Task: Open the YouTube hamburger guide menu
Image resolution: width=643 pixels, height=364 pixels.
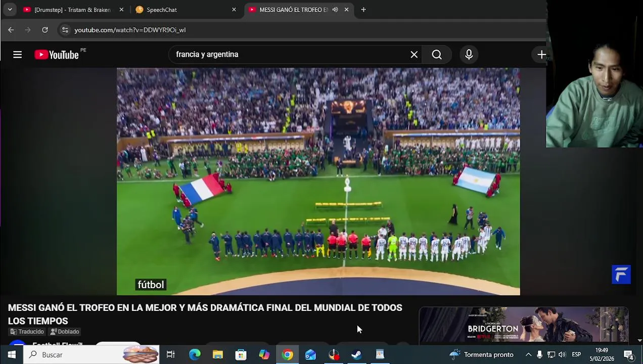Action: (x=17, y=55)
